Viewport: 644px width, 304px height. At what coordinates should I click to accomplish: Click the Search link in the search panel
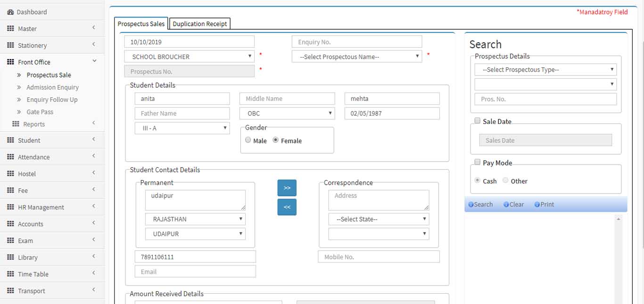483,205
